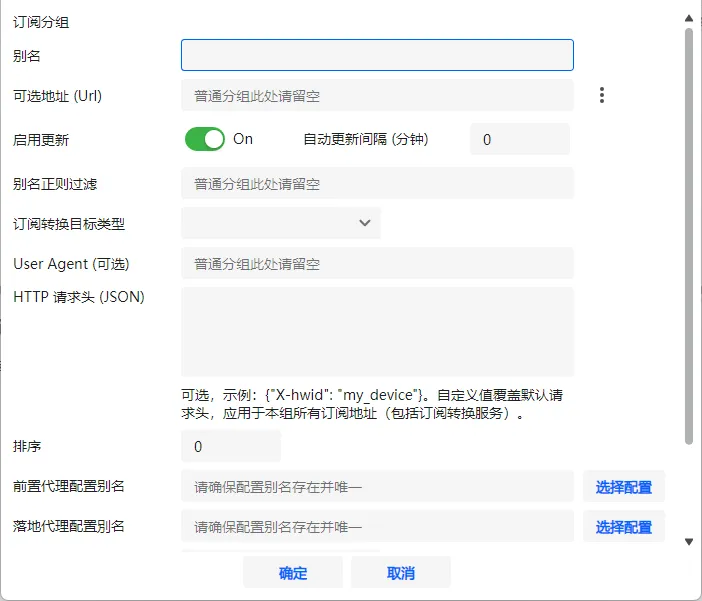The width and height of the screenshot is (702, 601).
Task: Click the 落地代理配置别名 input field
Action: 377,526
